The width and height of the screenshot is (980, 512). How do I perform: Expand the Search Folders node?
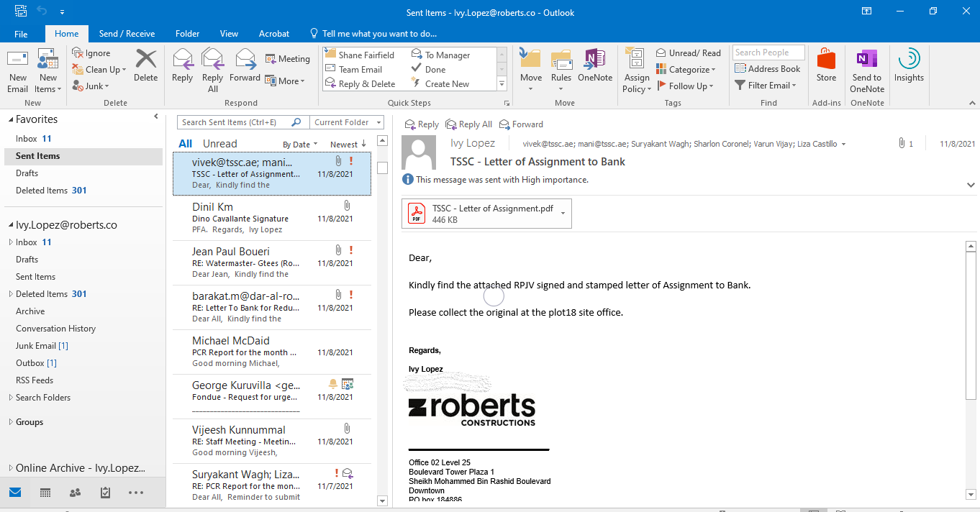tap(11, 398)
